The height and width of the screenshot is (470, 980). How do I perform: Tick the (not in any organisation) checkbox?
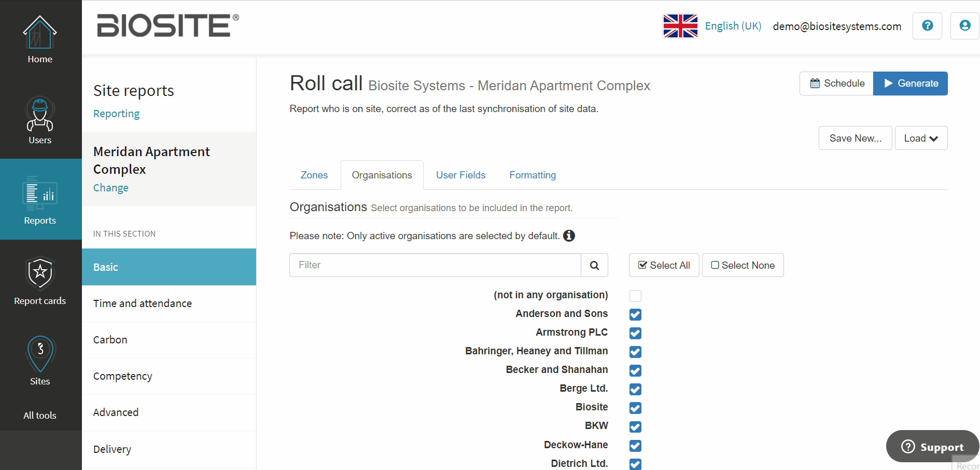[x=635, y=296]
